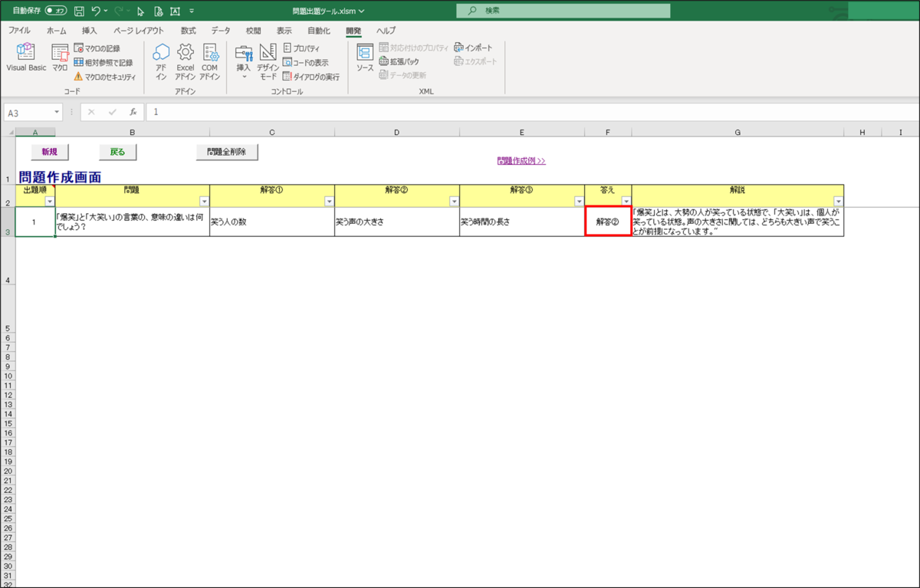Click the fx insert function icon
This screenshot has height=588, width=920.
pyautogui.click(x=133, y=112)
